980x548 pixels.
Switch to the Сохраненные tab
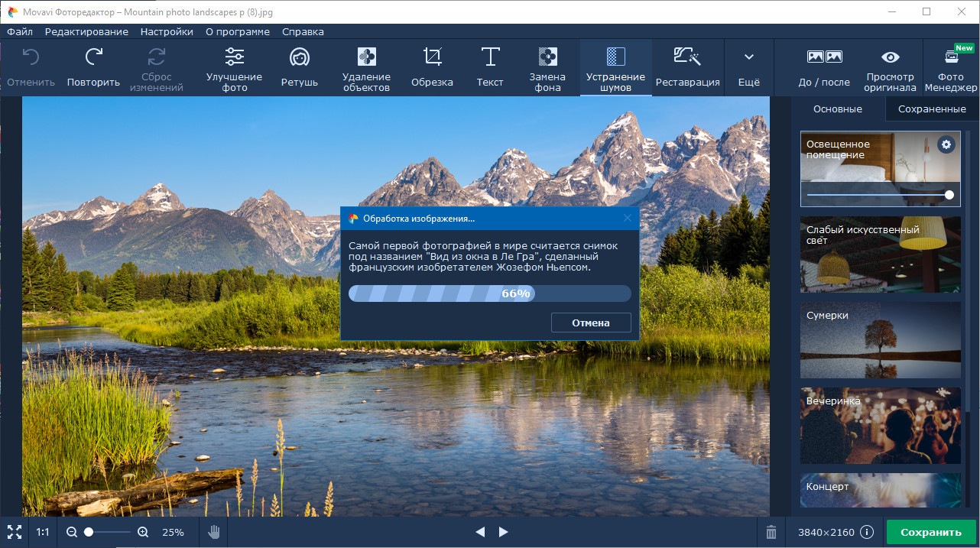932,109
